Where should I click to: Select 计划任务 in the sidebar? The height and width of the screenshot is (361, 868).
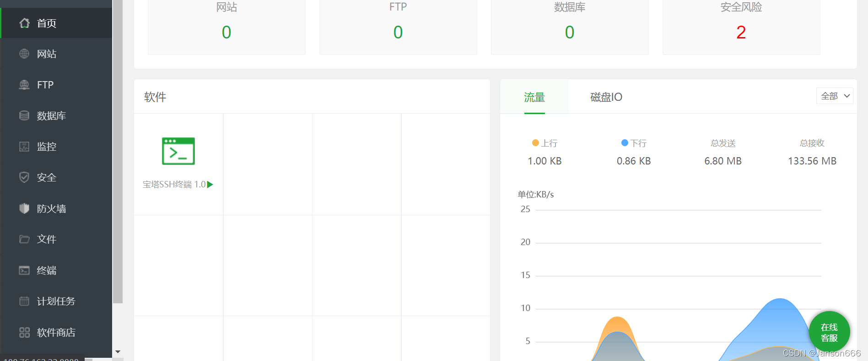coord(56,301)
